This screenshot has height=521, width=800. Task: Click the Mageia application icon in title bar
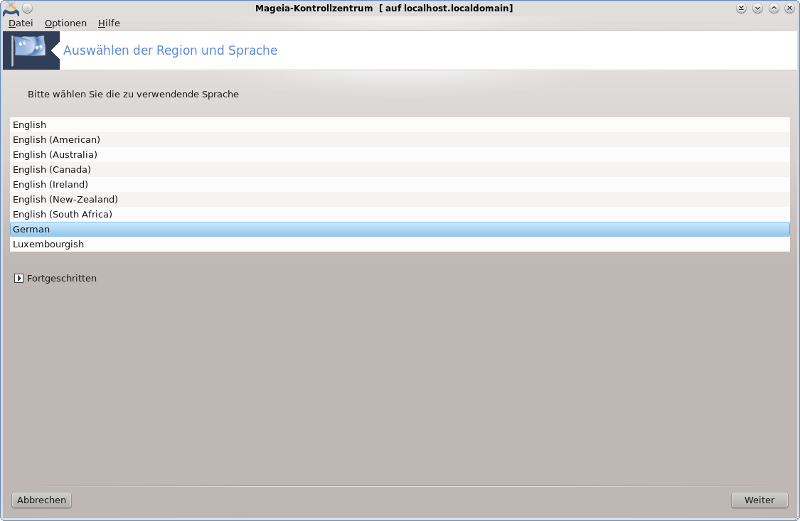point(11,8)
